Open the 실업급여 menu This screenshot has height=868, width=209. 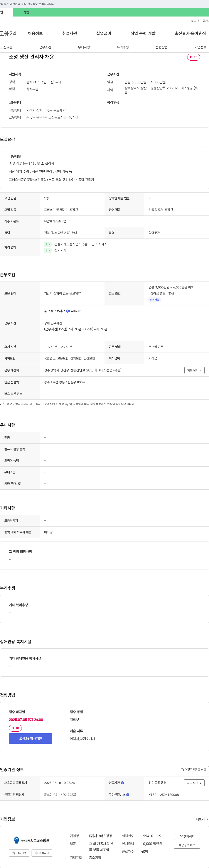click(104, 33)
